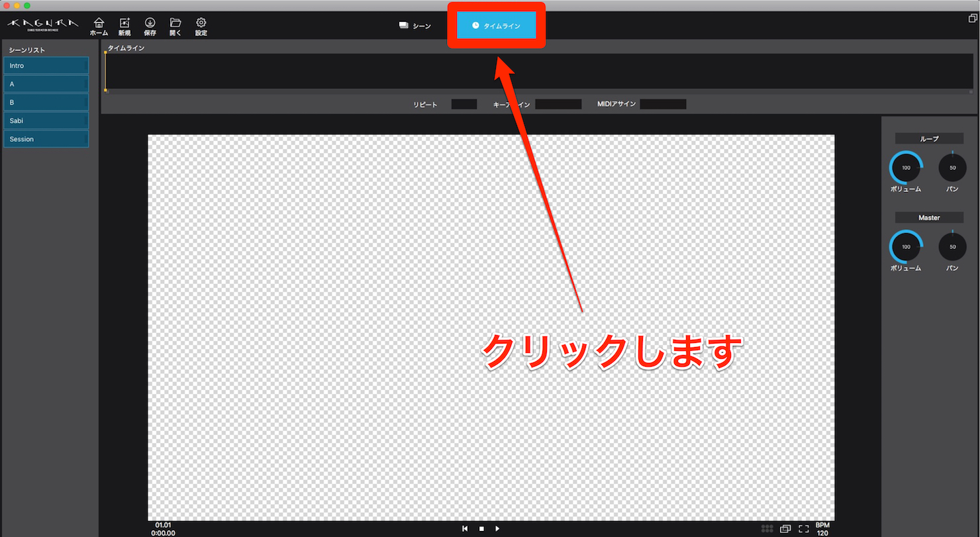The height and width of the screenshot is (537, 980).
Task: Select scene B in the scene list
Action: (x=46, y=103)
